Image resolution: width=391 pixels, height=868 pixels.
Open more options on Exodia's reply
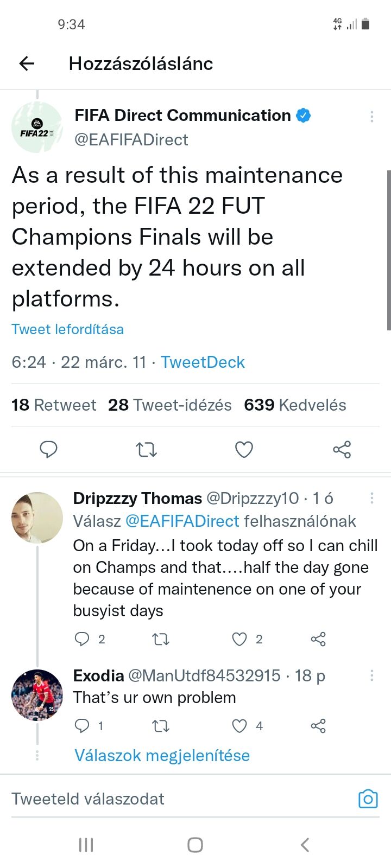[371, 675]
